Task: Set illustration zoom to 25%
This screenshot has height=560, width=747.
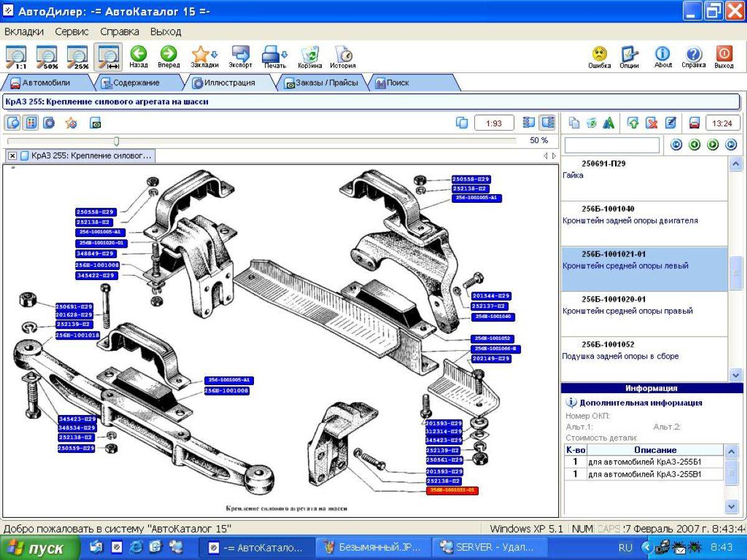Action: 77,57
